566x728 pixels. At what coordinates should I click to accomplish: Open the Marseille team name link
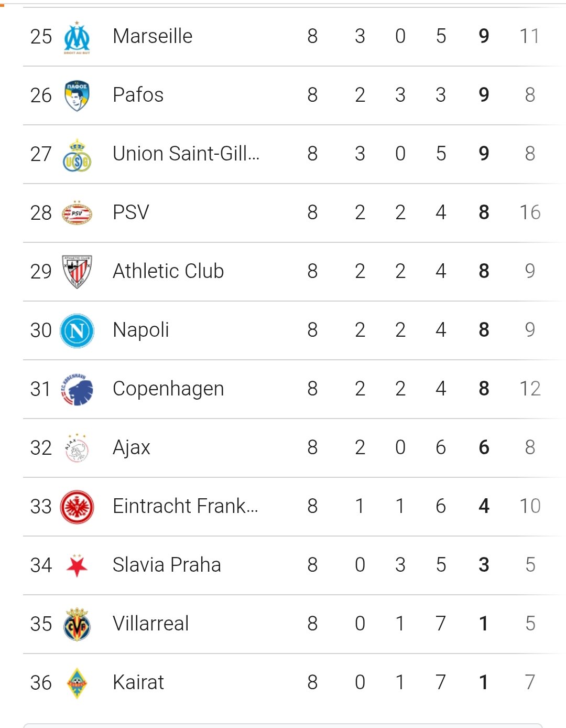tap(153, 36)
